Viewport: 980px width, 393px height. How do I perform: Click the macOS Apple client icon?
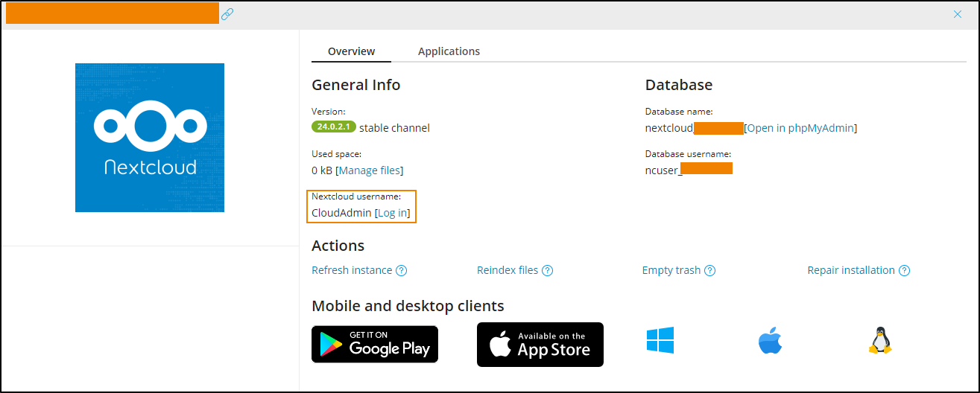tap(771, 341)
